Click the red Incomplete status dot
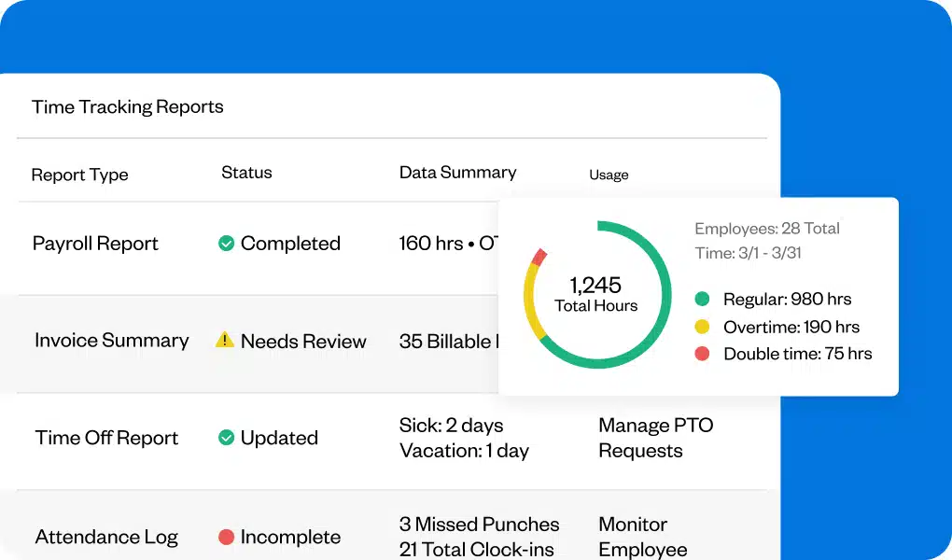Viewport: 952px width, 560px height. [x=225, y=538]
